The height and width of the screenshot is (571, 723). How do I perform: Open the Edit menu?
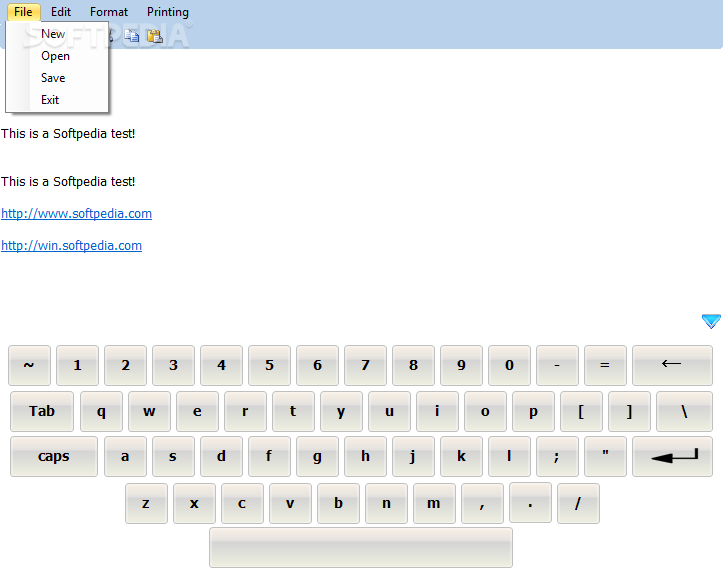click(x=61, y=12)
